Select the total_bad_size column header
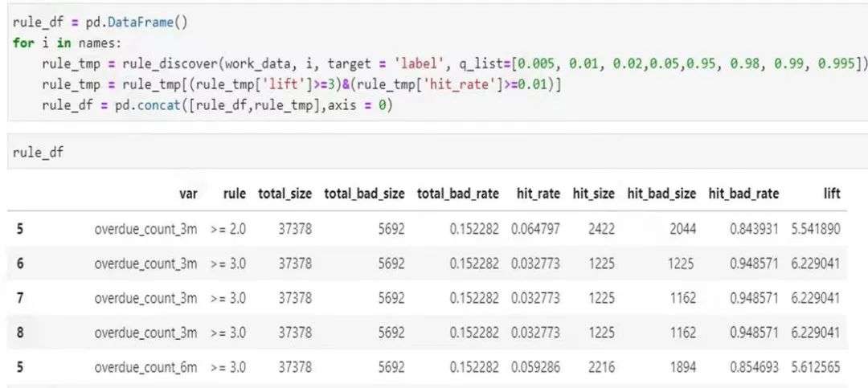This screenshot has width=868, height=388. pos(364,194)
